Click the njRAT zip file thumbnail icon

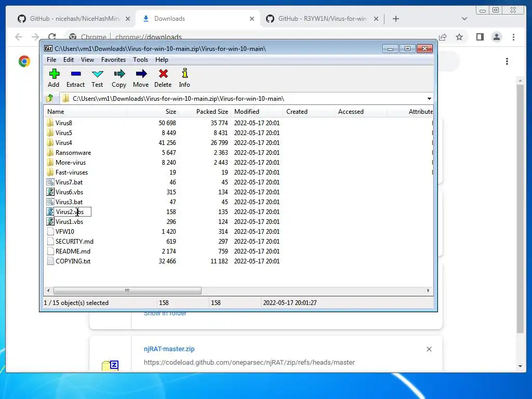pyautogui.click(x=110, y=365)
